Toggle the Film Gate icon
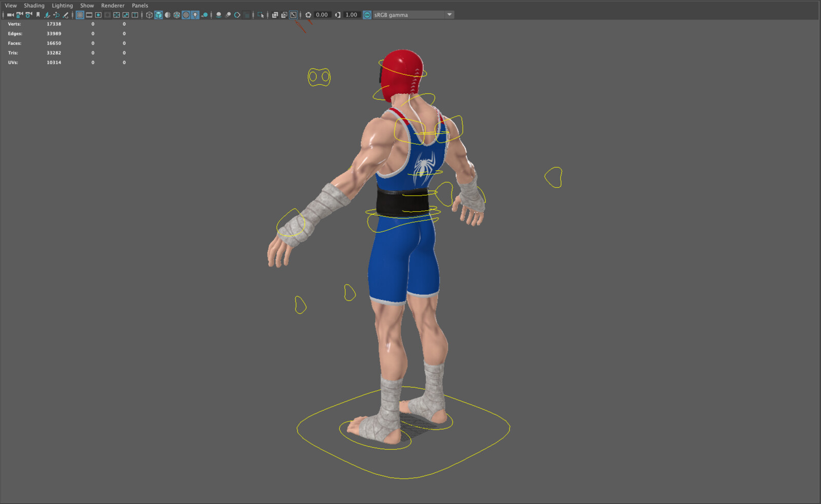This screenshot has height=504, width=821. (89, 15)
